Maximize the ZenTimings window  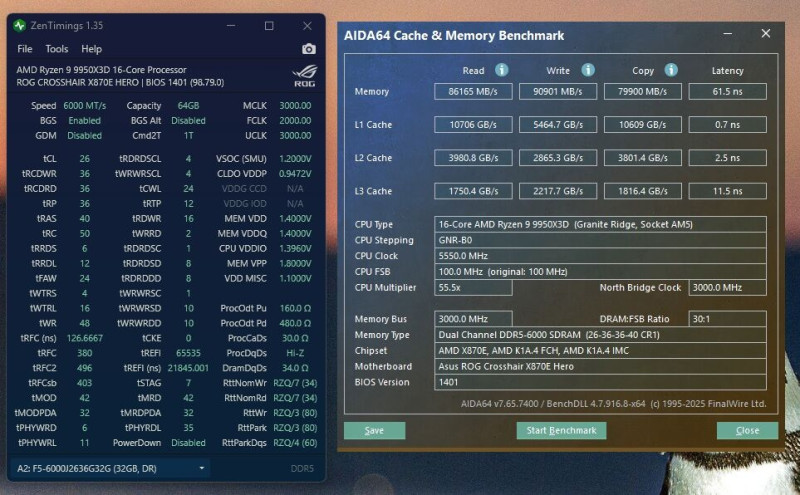coord(269,25)
